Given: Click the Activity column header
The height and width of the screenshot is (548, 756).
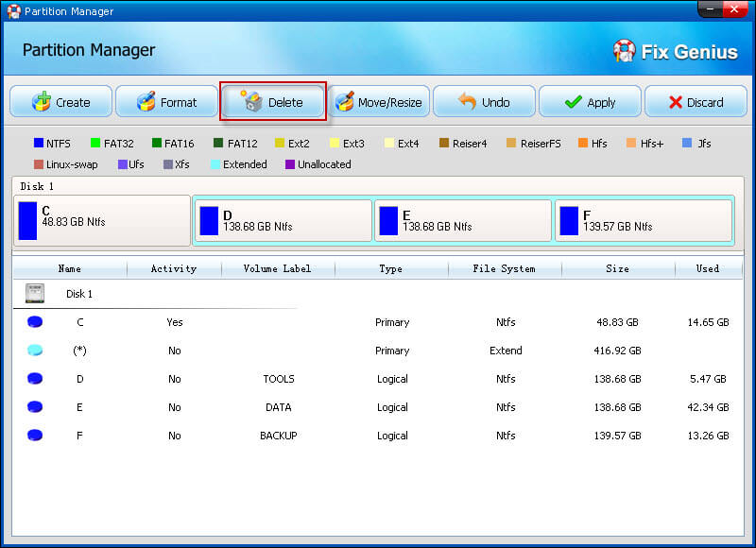Looking at the screenshot, I should 174,269.
